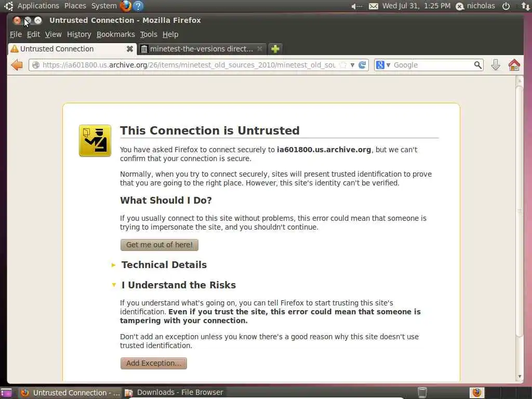Open the Downloads arrow toolbar button
The width and height of the screenshot is (532, 399).
(x=496, y=65)
